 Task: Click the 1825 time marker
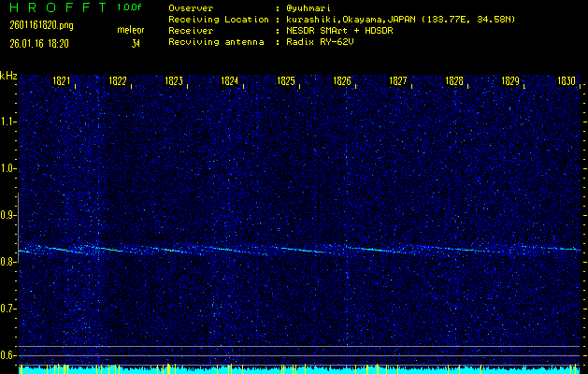coord(286,82)
